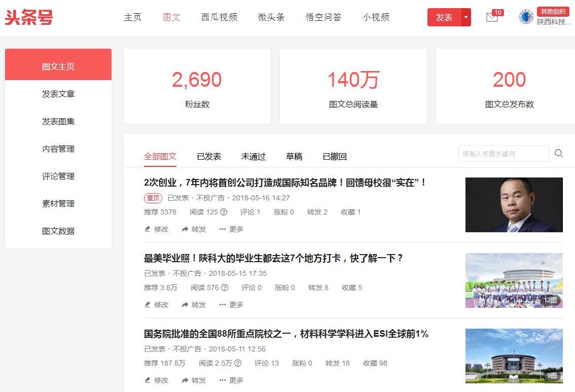Screen dimensions: 575x392
Task: Click 转发 on the 最美毕业照 article
Action: 194,305
